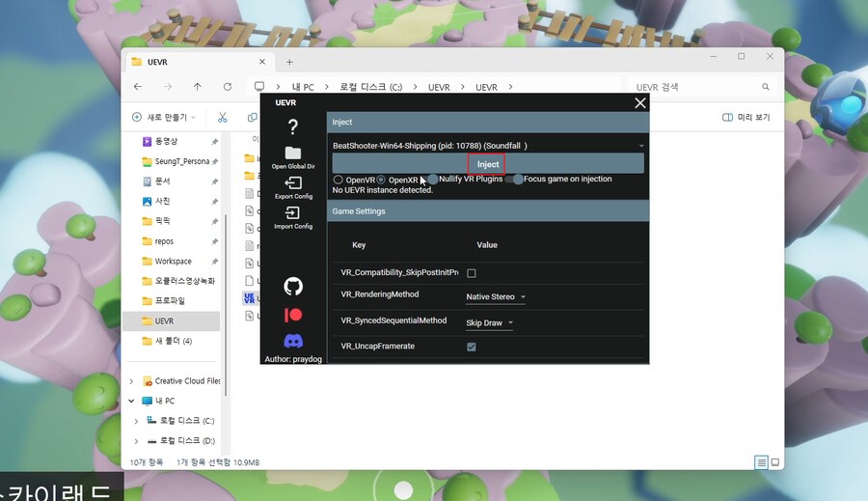The width and height of the screenshot is (868, 501).
Task: Open the Discord icon in UEVR sidebar
Action: [x=293, y=341]
